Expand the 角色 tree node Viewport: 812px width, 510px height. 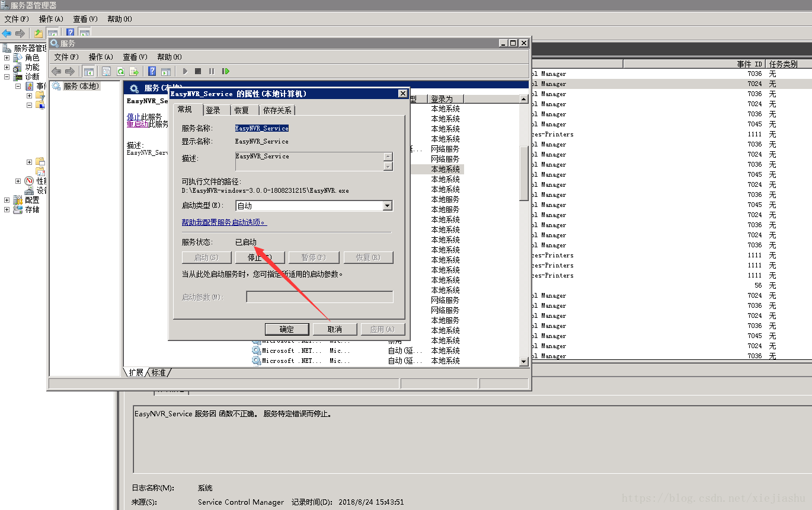(x=7, y=58)
